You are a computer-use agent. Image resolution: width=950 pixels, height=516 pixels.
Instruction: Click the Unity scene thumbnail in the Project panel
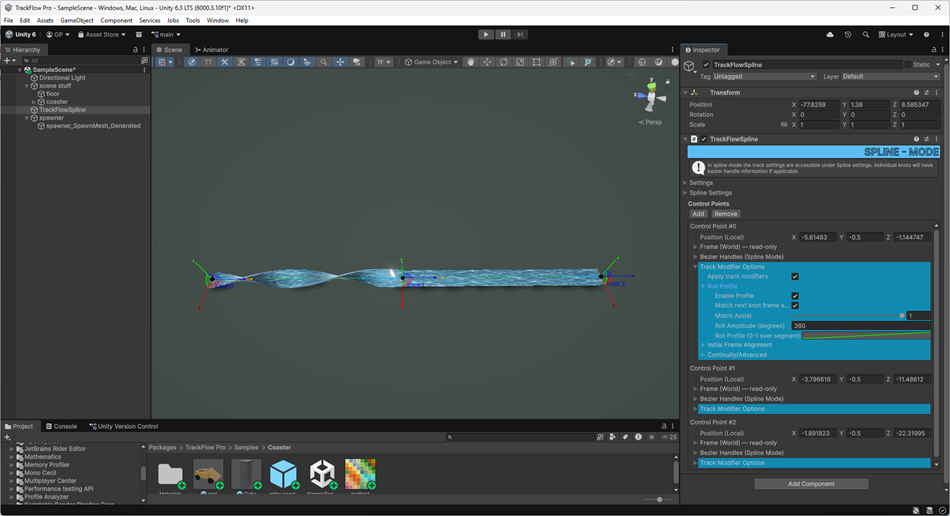(x=322, y=474)
